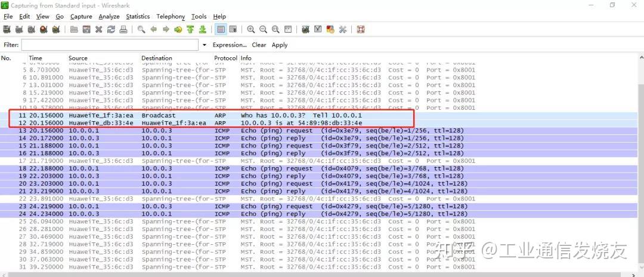Select ICMP request packet 20 seq 4/1024
Viewport: 644px width, 277px height.
pyautogui.click(x=318, y=184)
